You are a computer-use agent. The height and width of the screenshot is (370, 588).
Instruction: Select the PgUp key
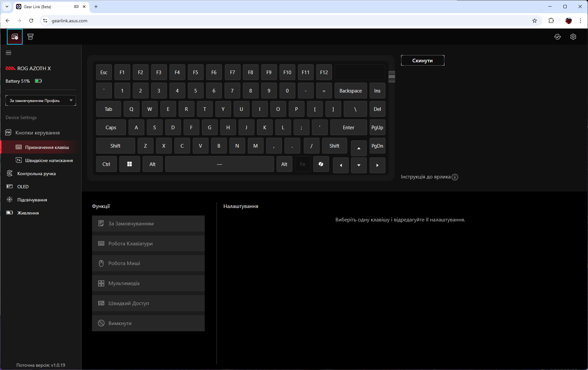point(377,127)
